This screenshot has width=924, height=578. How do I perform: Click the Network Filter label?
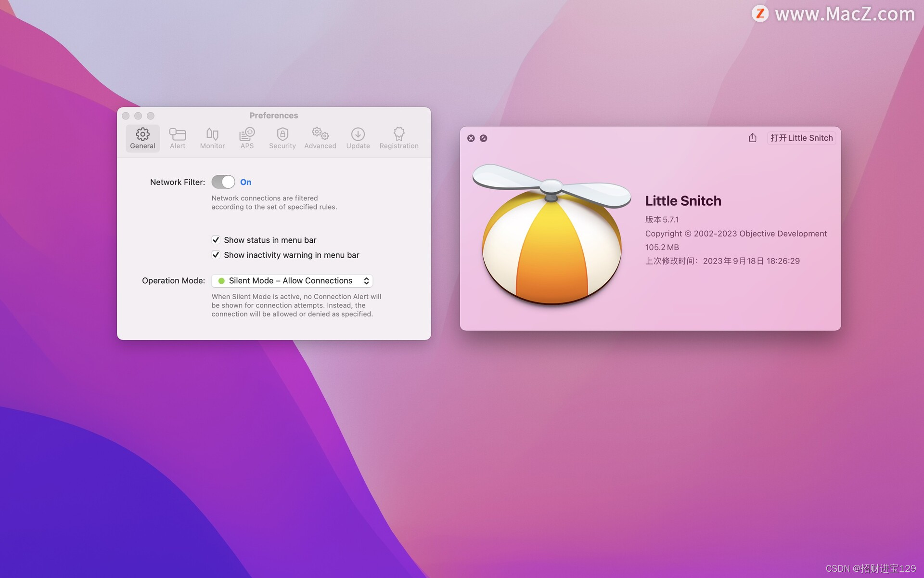coord(178,182)
